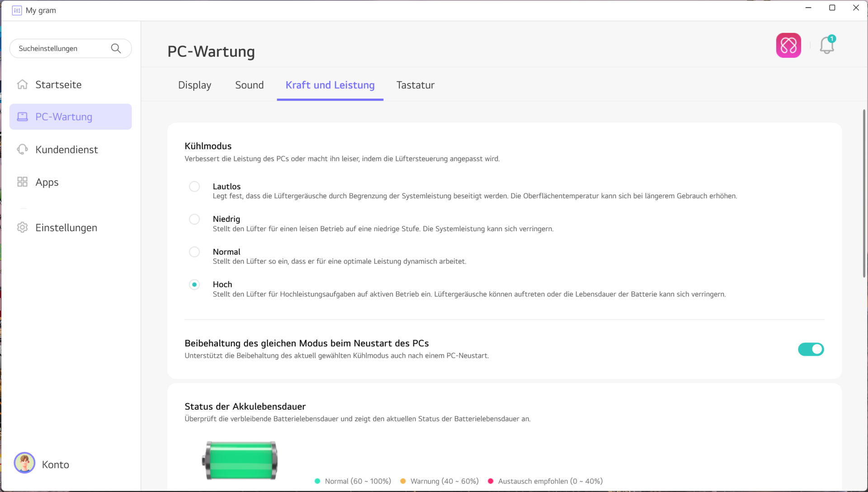Switch to the Sound tab

[249, 85]
